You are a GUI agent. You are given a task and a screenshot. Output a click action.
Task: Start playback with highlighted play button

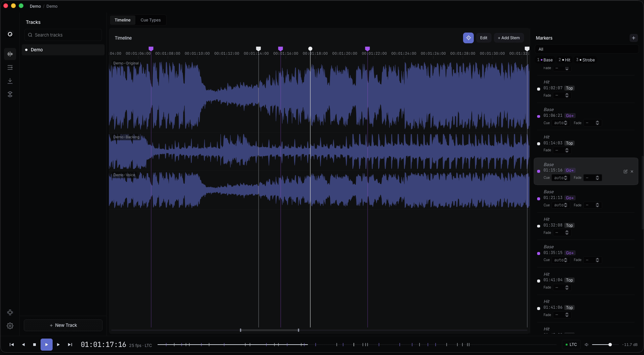(x=47, y=345)
